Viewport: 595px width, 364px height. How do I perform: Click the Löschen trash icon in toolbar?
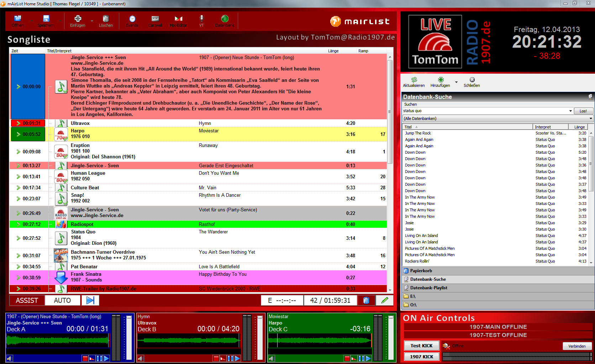point(106,19)
